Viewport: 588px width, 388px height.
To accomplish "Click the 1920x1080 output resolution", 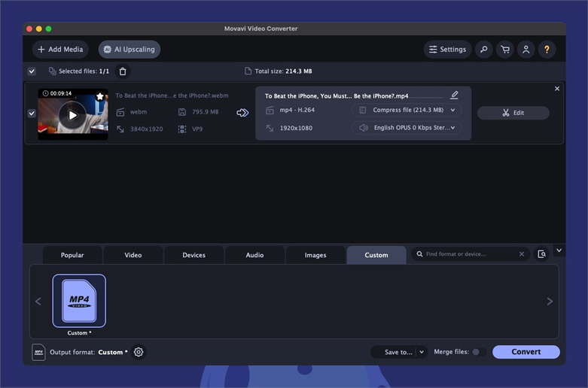I will click(x=296, y=128).
